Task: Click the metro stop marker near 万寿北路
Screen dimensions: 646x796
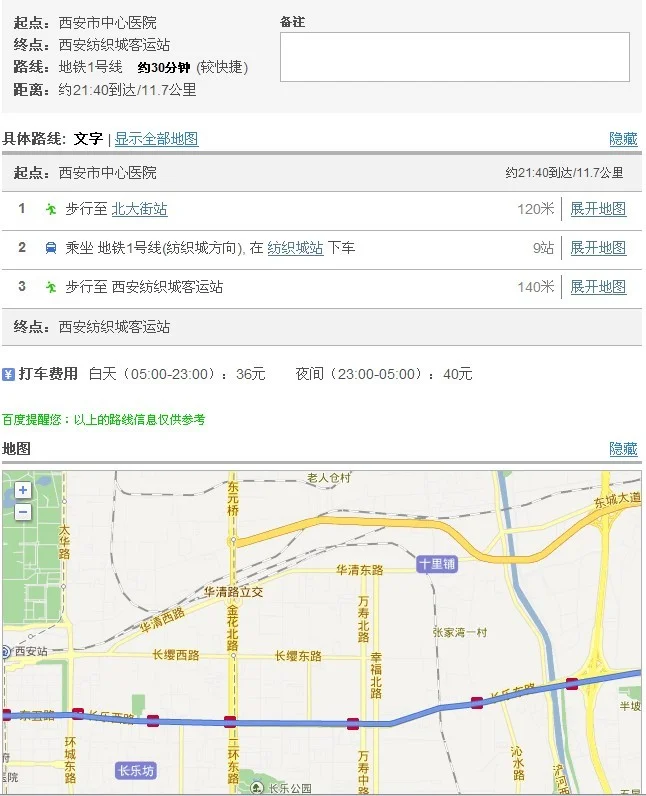Action: [x=353, y=724]
